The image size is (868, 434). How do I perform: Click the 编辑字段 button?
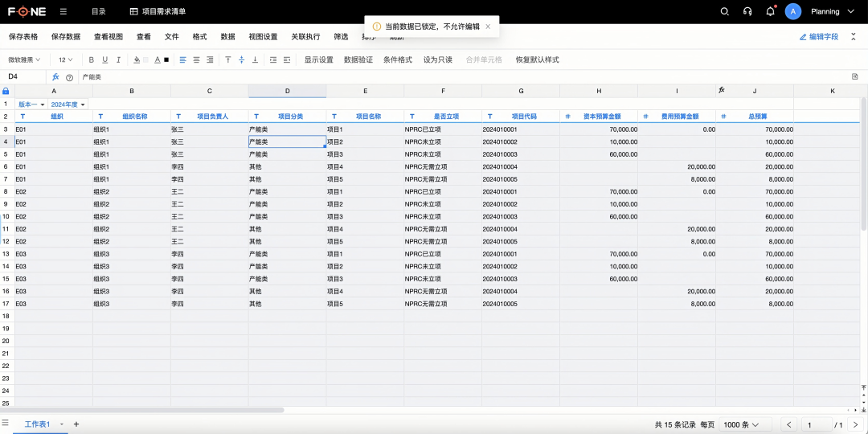(x=819, y=36)
